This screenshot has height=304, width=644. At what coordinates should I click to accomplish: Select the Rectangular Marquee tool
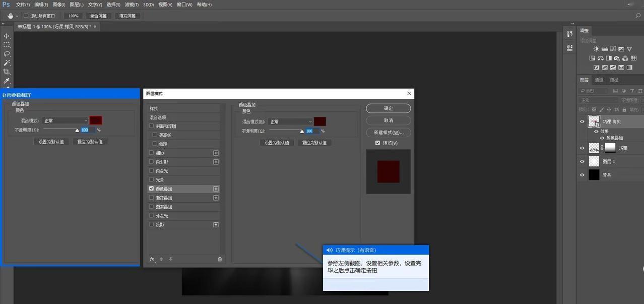7,45
